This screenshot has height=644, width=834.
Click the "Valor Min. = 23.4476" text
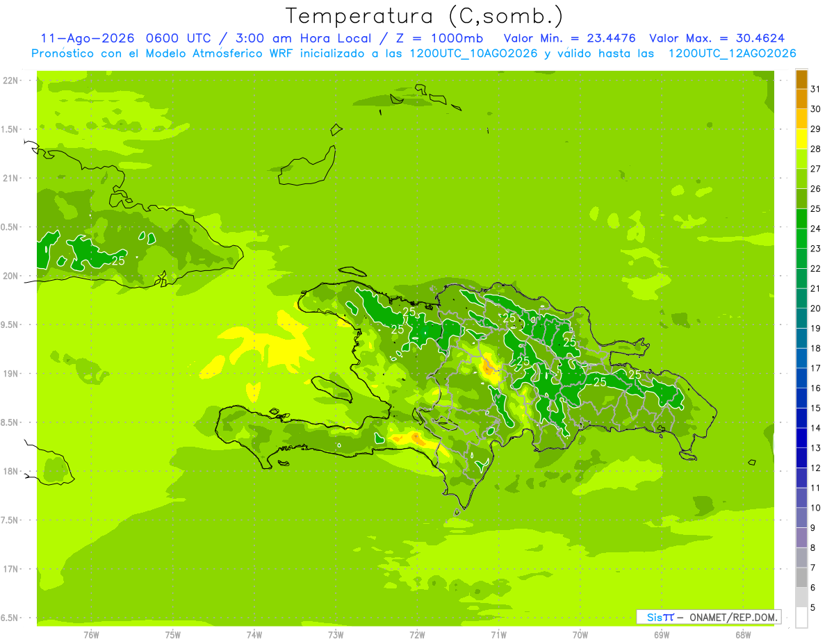click(569, 38)
